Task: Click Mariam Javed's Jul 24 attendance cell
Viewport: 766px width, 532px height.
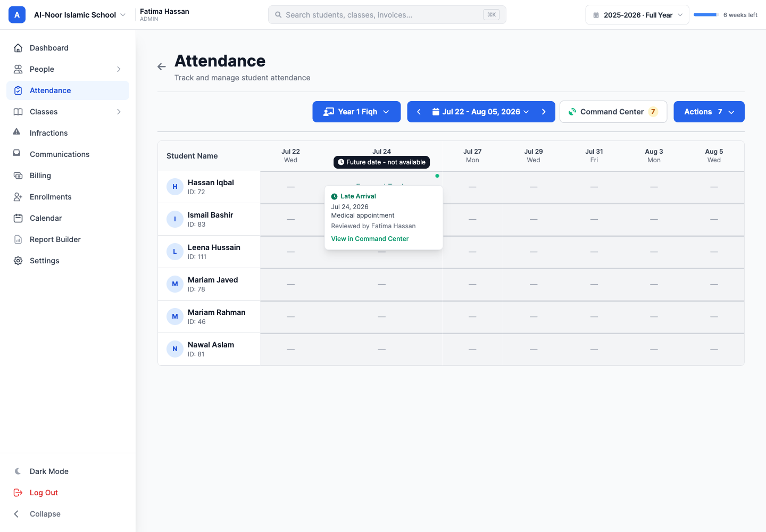Action: pyautogui.click(x=381, y=284)
